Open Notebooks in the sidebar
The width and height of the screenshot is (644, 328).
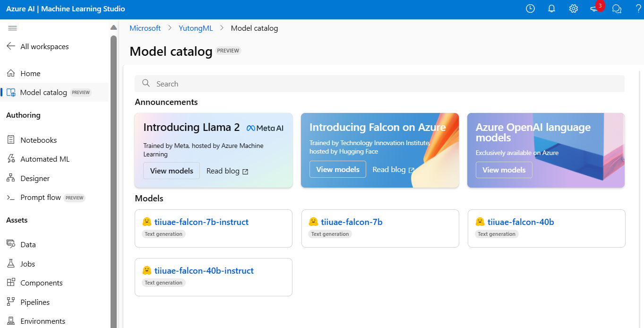38,140
